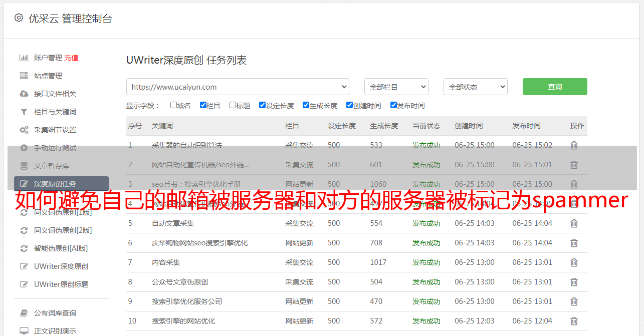Click the server icon for 站点管理
Viewport: 644px width, 336px height.
pyautogui.click(x=24, y=76)
